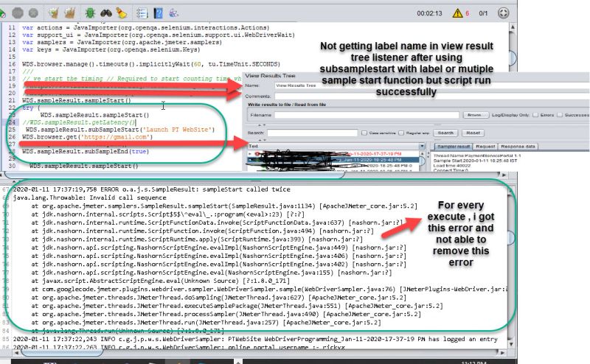
Task: Click the Reset Search brush icon
Action: [x=121, y=13]
